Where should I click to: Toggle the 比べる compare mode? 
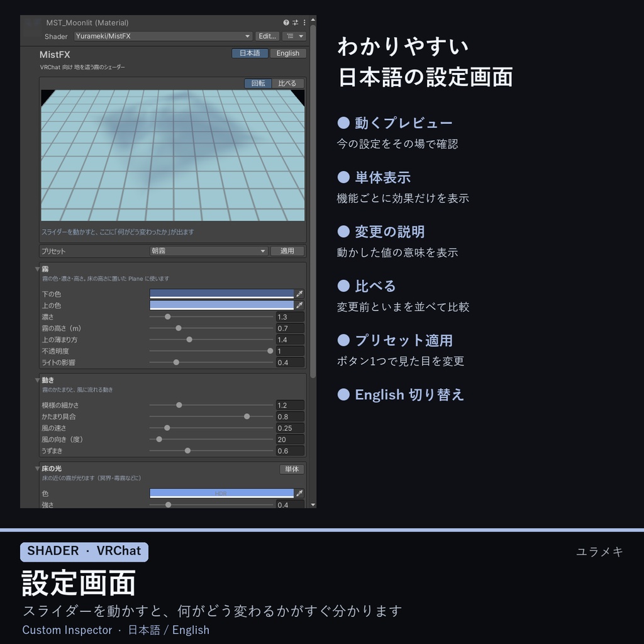287,84
